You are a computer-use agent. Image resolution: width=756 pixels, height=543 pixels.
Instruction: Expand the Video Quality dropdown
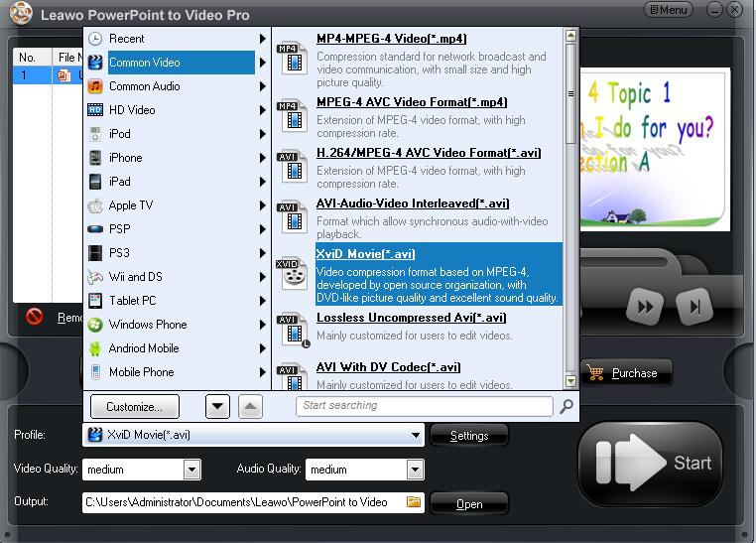(x=191, y=470)
